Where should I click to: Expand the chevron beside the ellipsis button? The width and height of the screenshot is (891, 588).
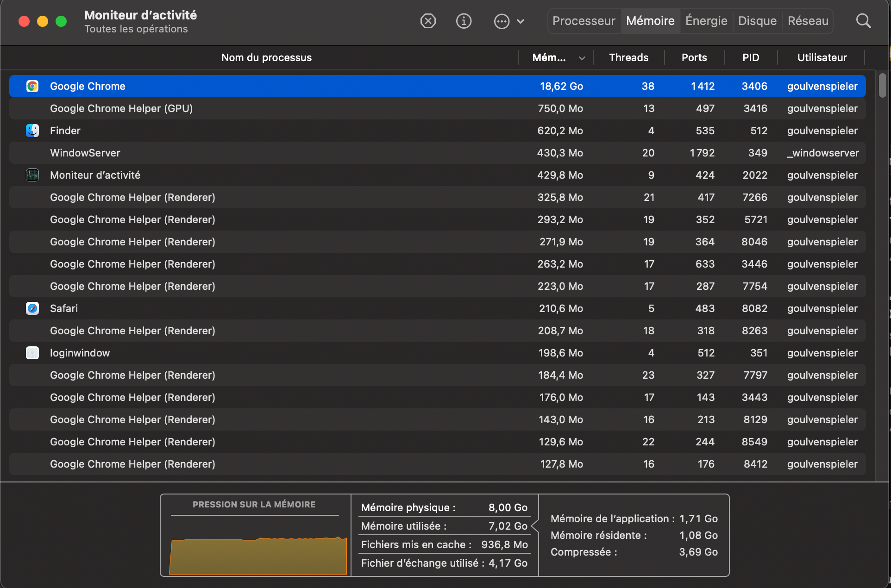(521, 21)
